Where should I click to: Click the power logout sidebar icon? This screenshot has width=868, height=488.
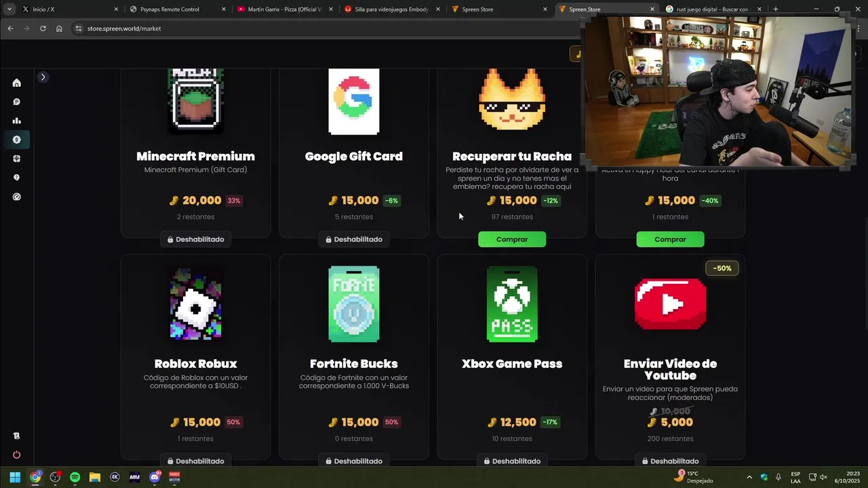(x=16, y=455)
